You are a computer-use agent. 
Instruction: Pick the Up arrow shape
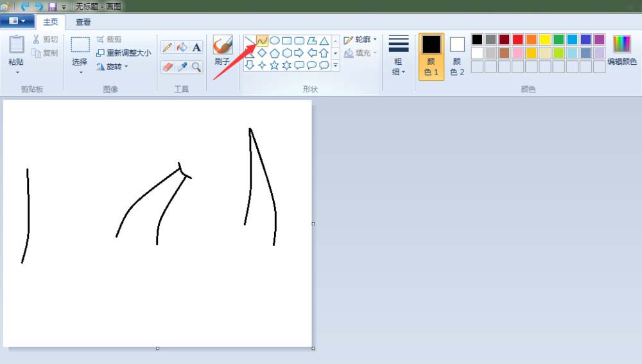[324, 53]
